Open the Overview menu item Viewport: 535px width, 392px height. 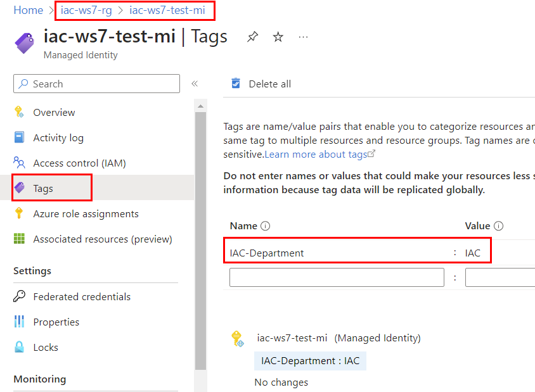tap(54, 113)
